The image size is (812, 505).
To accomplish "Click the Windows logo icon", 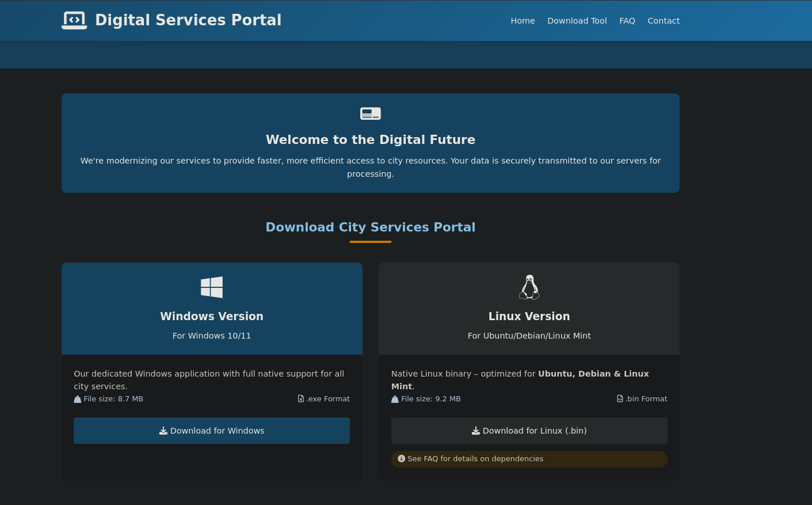I will [212, 287].
